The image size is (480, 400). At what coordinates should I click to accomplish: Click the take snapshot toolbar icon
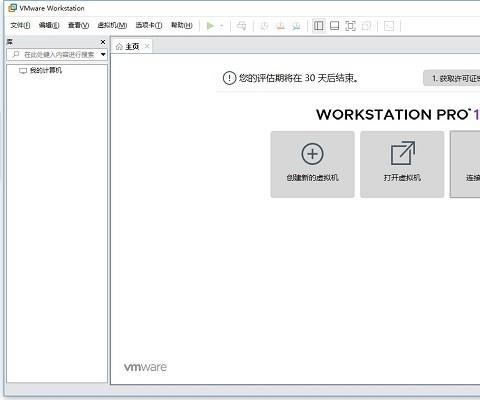tap(264, 26)
